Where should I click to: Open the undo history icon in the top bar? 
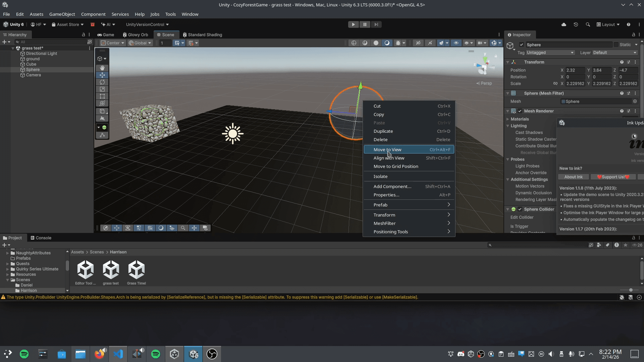[x=576, y=24]
